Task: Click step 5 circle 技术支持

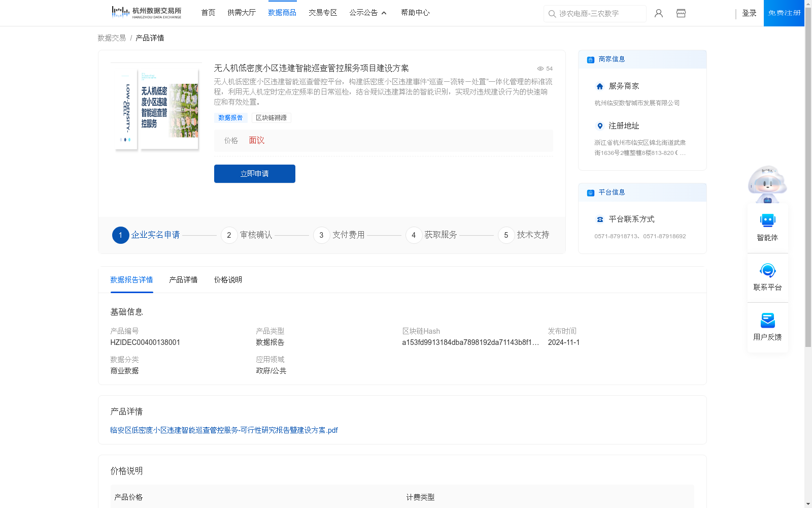Action: coord(506,235)
